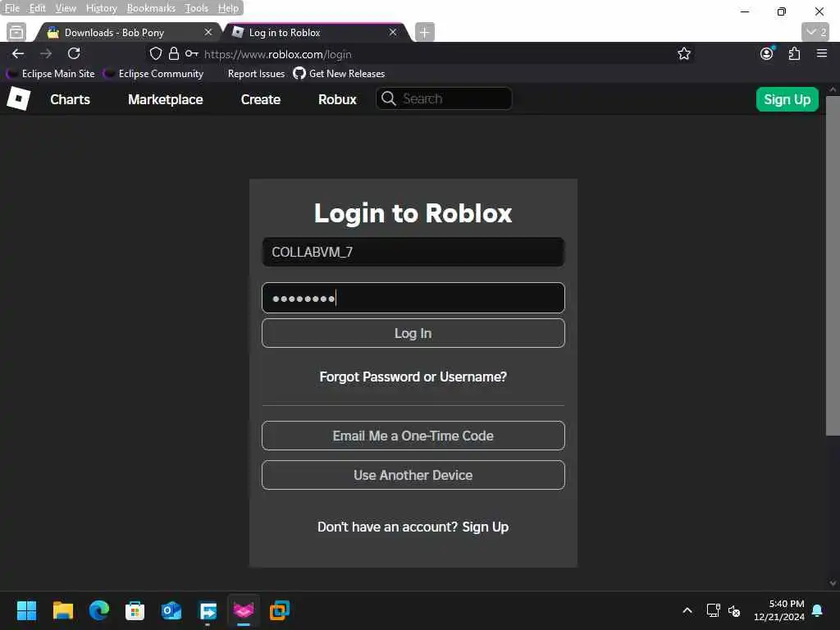Click the pink browser taskbar icon
Image resolution: width=840 pixels, height=630 pixels.
coord(244,610)
